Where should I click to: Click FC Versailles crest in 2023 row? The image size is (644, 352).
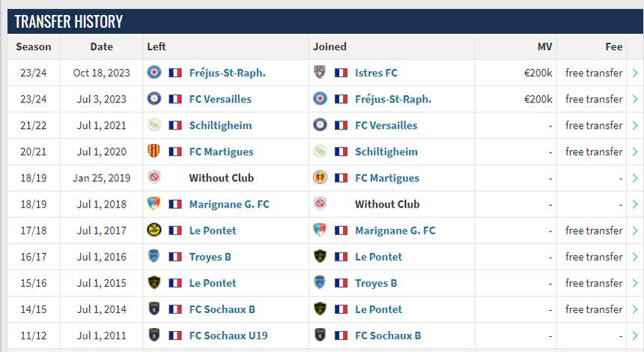pos(154,99)
